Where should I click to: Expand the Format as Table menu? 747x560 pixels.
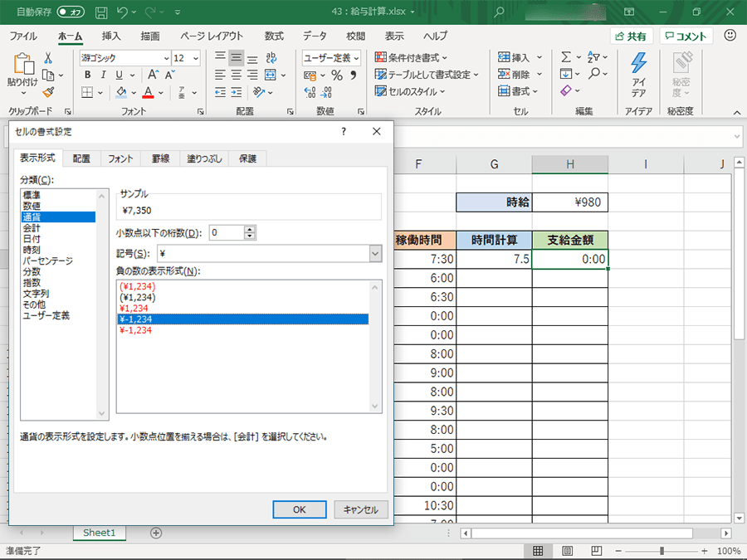coord(427,75)
